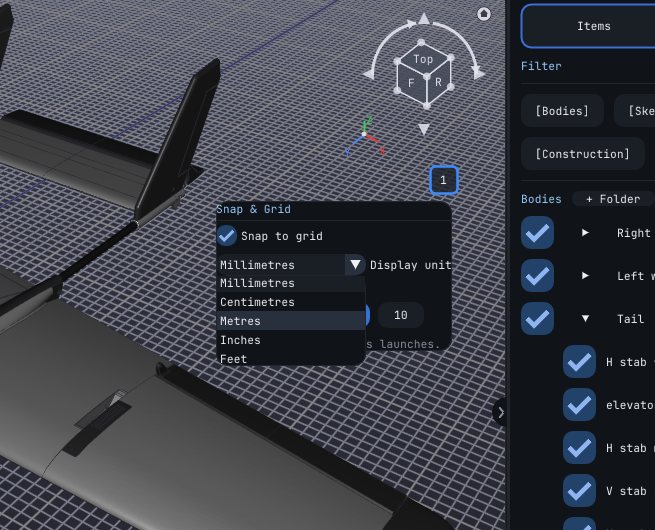Viewport: 655px width, 530px height.
Task: Toggle visibility of the first H stab body
Action: coord(579,362)
